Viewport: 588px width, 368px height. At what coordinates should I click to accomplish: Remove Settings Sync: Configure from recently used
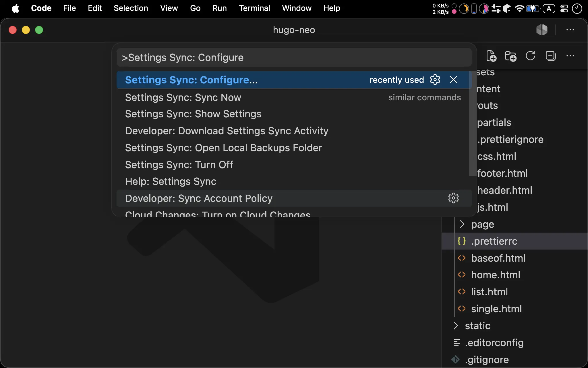click(x=454, y=80)
